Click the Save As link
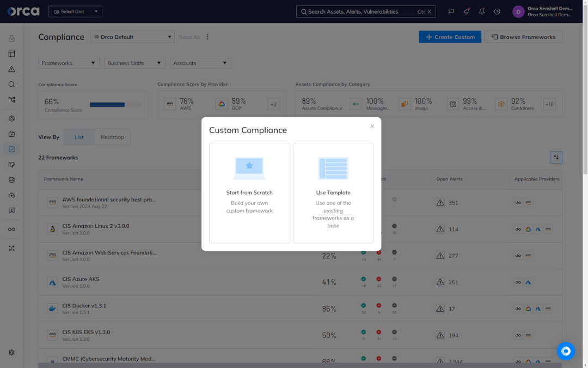Viewport: 588px width, 368px height. [189, 37]
